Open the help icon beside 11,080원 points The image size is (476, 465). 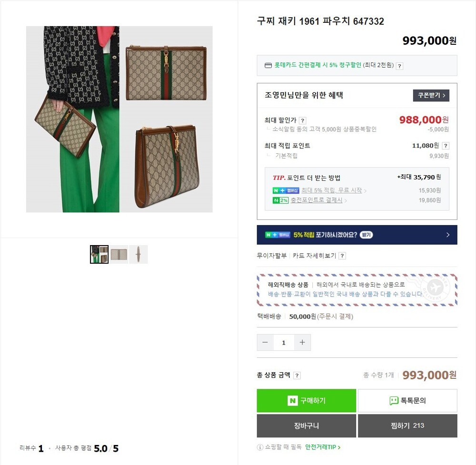tap(446, 146)
